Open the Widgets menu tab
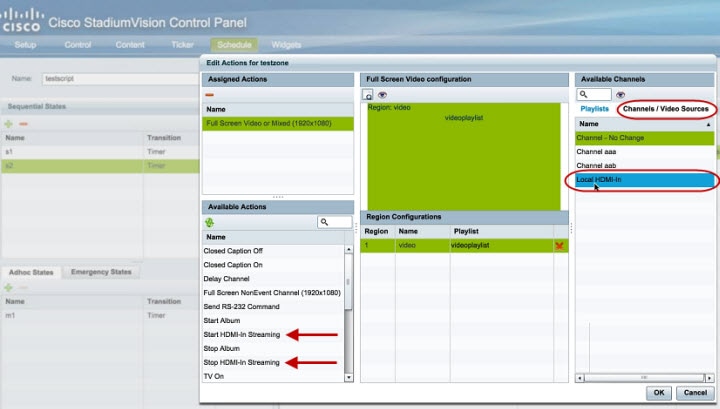Screen dimensions: 720x409 286,45
